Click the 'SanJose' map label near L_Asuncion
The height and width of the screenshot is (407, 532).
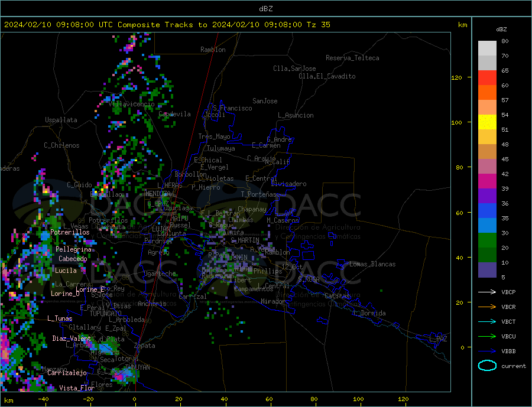pos(265,101)
